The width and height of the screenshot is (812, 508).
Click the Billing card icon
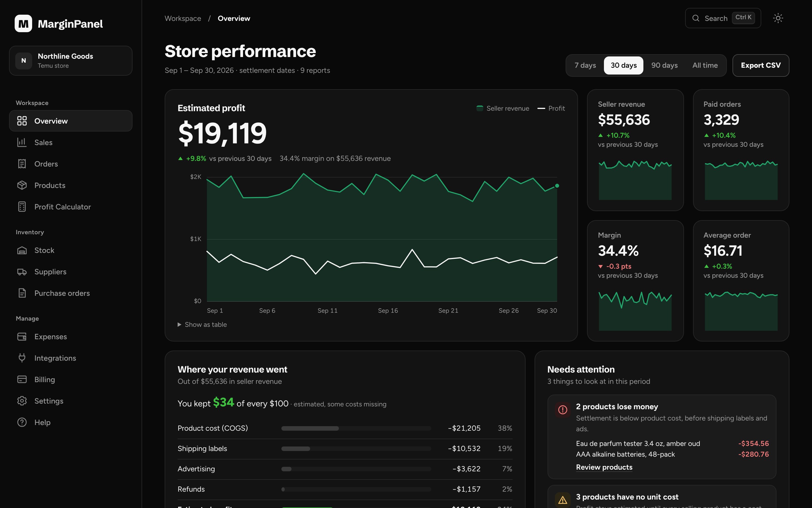click(x=22, y=380)
